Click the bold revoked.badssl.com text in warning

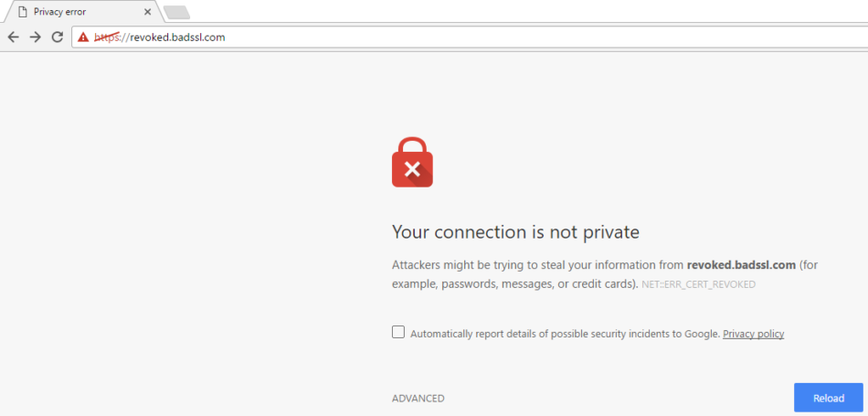click(741, 265)
